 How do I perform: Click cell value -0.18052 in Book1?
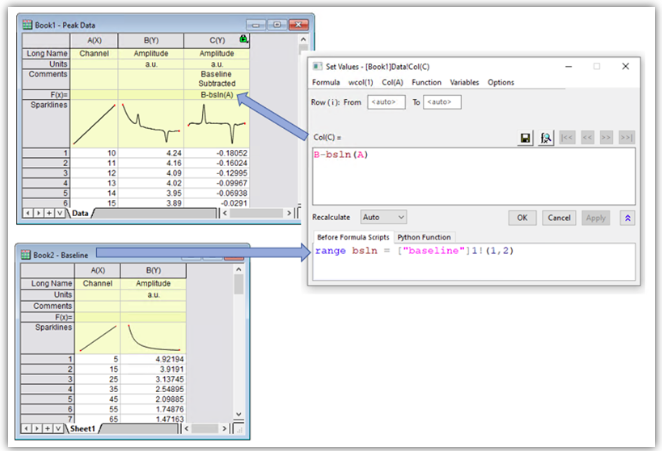217,153
